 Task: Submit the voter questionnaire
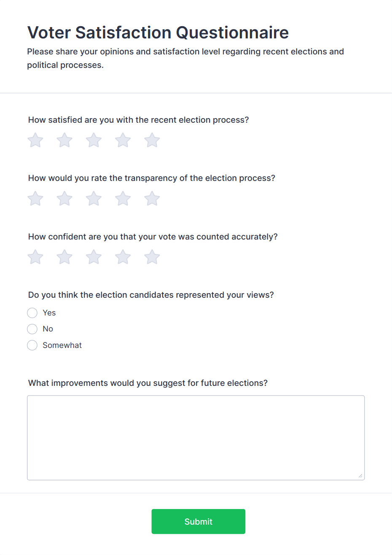[198, 522]
